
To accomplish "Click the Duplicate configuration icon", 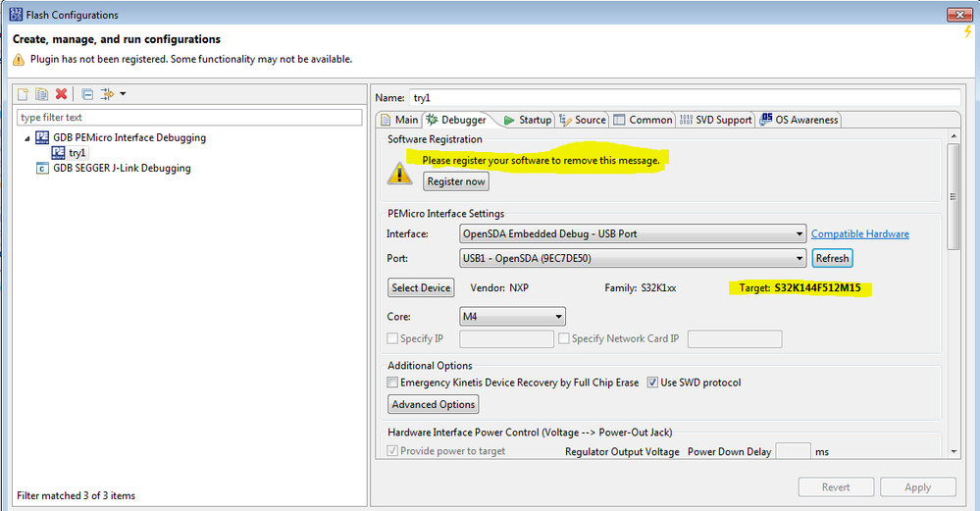I will 42,94.
